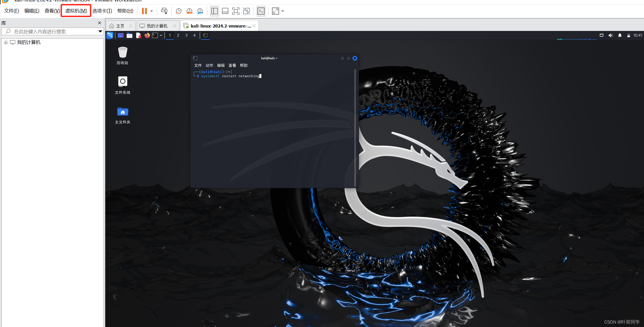The height and width of the screenshot is (327, 644).
Task: Open the terminal 帮助 menu
Action: click(243, 66)
